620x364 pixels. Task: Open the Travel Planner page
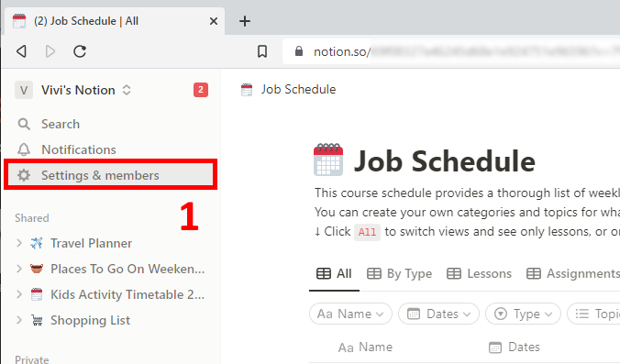tap(92, 243)
